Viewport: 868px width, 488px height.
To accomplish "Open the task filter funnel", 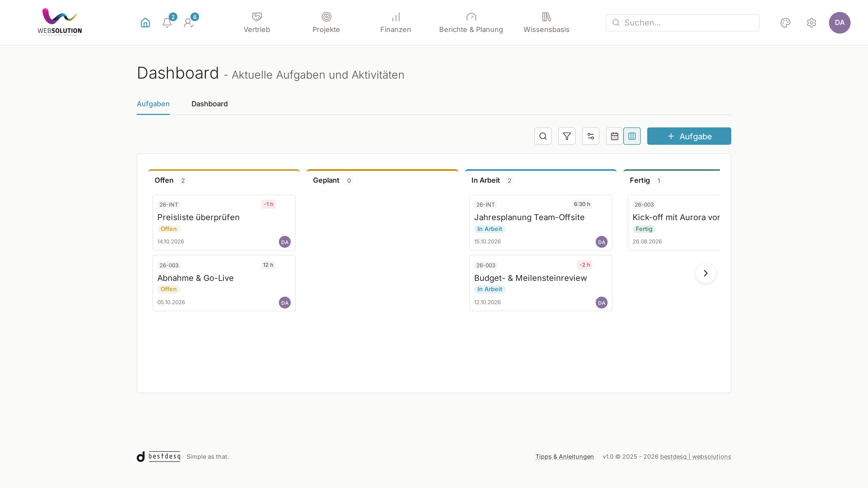I will pos(567,136).
